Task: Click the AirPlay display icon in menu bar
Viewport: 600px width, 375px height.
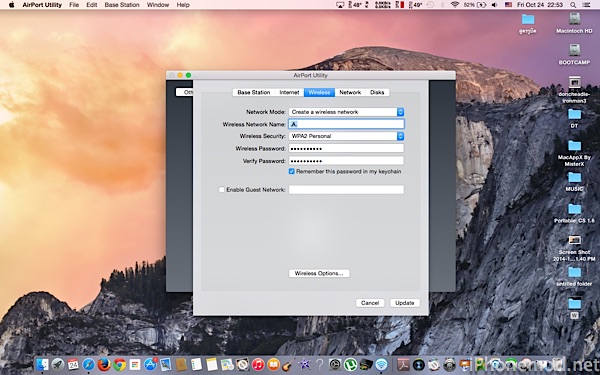Action: pyautogui.click(x=340, y=5)
